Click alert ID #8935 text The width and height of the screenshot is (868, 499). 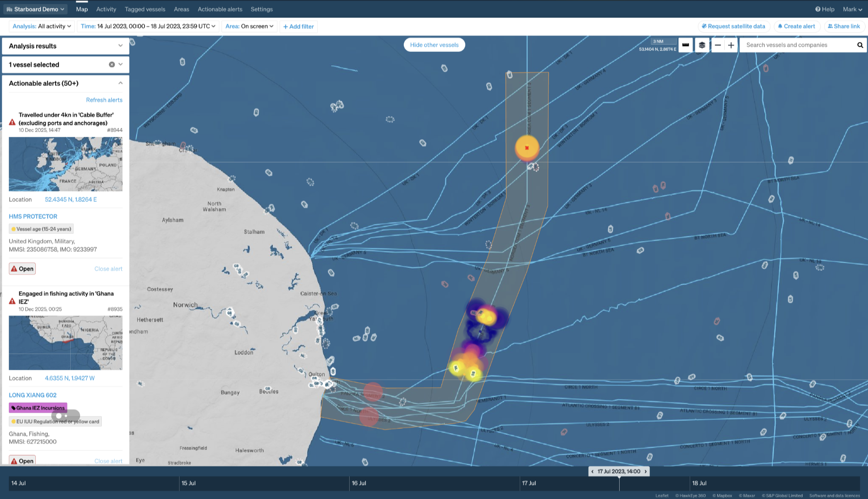[115, 309]
